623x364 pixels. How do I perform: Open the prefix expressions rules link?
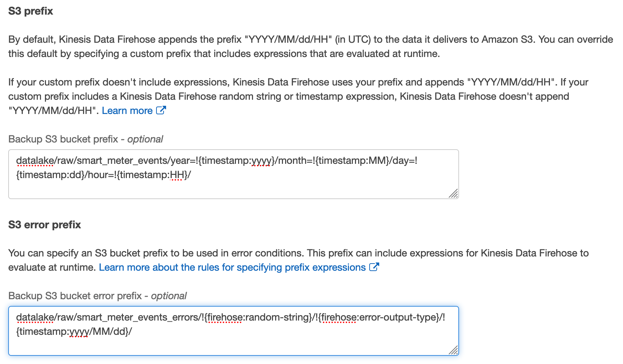pyautogui.click(x=232, y=267)
